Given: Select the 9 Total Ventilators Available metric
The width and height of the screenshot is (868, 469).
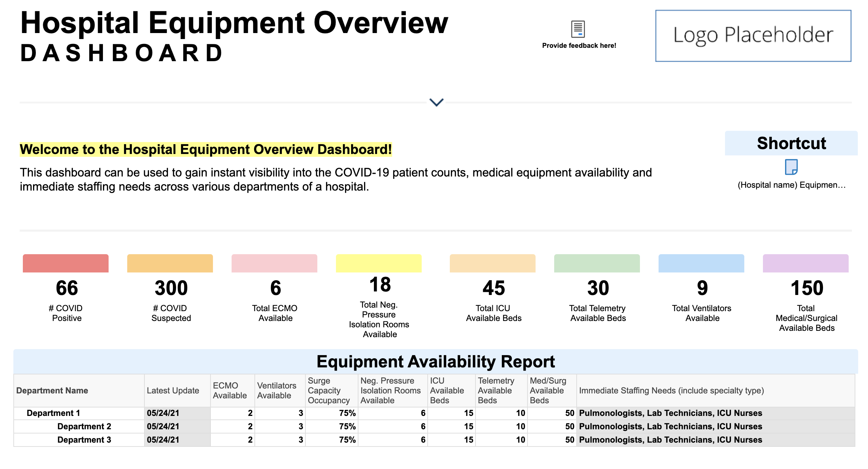Looking at the screenshot, I should click(702, 288).
